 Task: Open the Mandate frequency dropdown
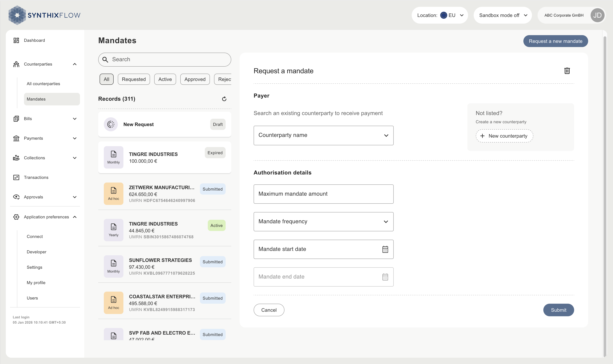click(323, 222)
